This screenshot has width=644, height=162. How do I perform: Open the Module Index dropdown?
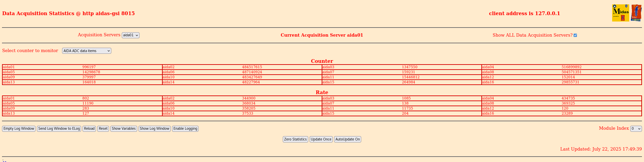point(636,129)
